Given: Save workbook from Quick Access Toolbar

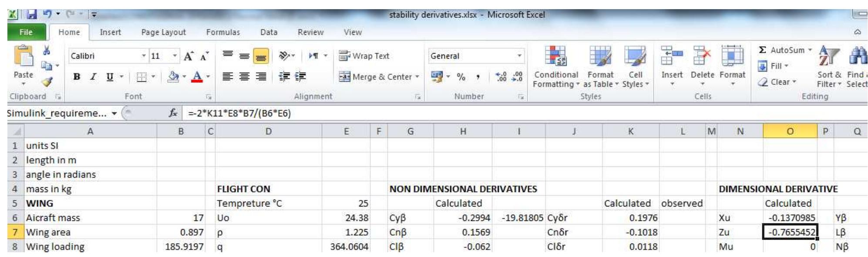Looking at the screenshot, I should [32, 14].
